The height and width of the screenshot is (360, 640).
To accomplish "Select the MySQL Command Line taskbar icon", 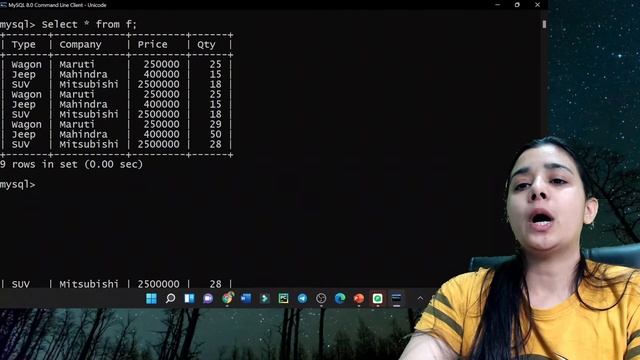I will tap(396, 298).
